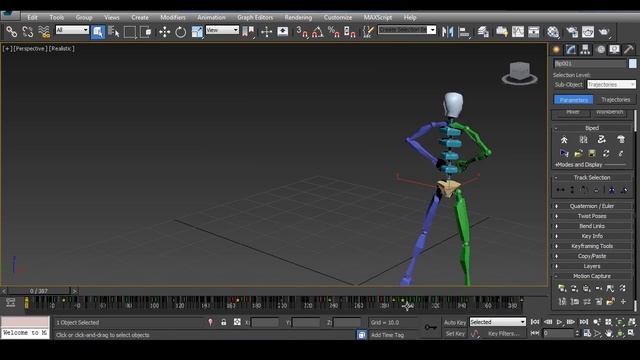Open the MAXScript menu
Viewport: 640px width, 360px height.
coord(378,17)
